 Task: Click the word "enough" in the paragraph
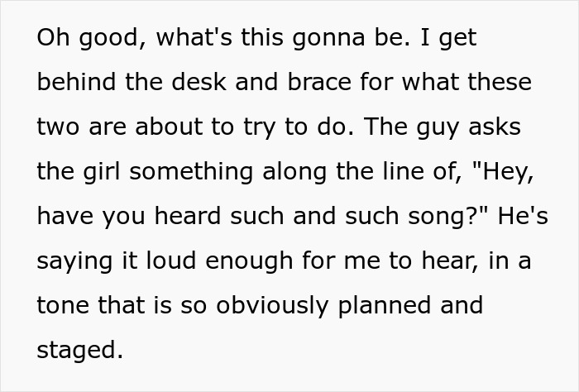click(249, 262)
